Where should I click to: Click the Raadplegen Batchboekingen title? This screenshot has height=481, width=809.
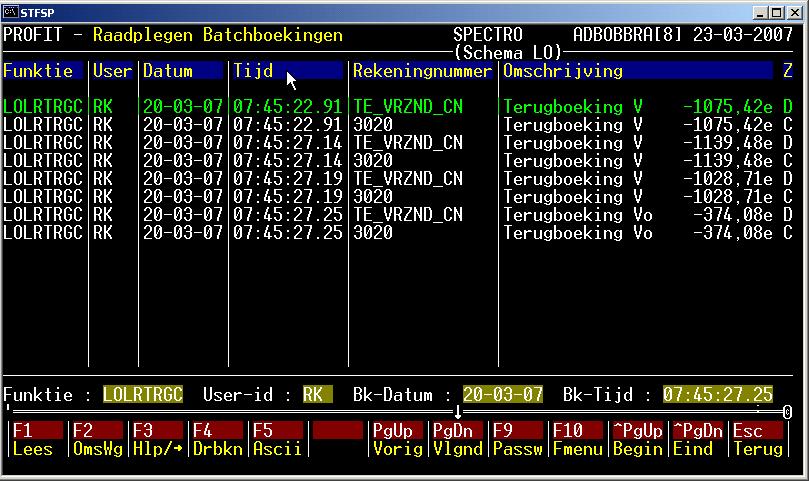[x=218, y=35]
